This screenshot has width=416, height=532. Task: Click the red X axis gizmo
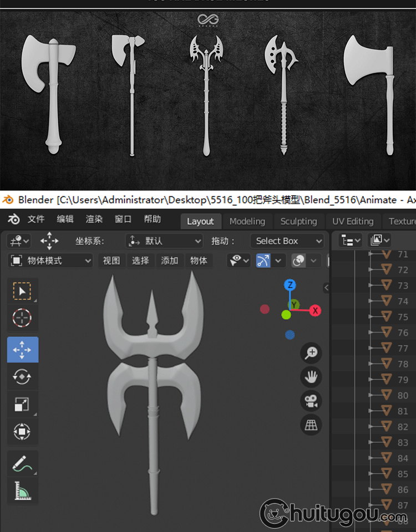[x=315, y=310]
